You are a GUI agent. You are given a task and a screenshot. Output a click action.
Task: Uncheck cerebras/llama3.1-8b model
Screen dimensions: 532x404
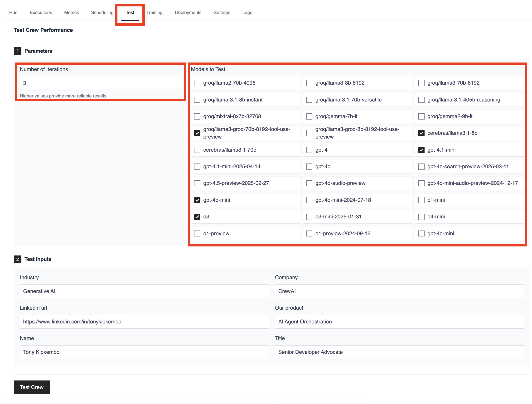point(421,133)
